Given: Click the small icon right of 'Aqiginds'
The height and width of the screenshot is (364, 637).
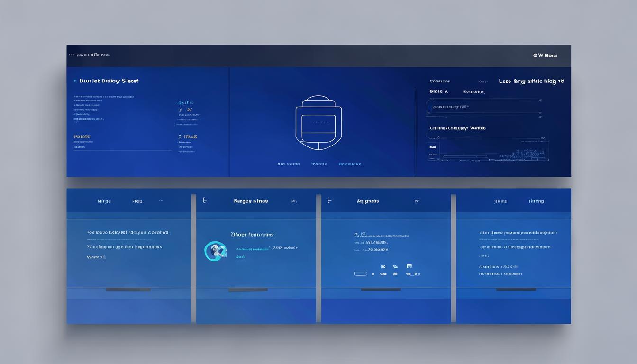Looking at the screenshot, I should point(417,201).
